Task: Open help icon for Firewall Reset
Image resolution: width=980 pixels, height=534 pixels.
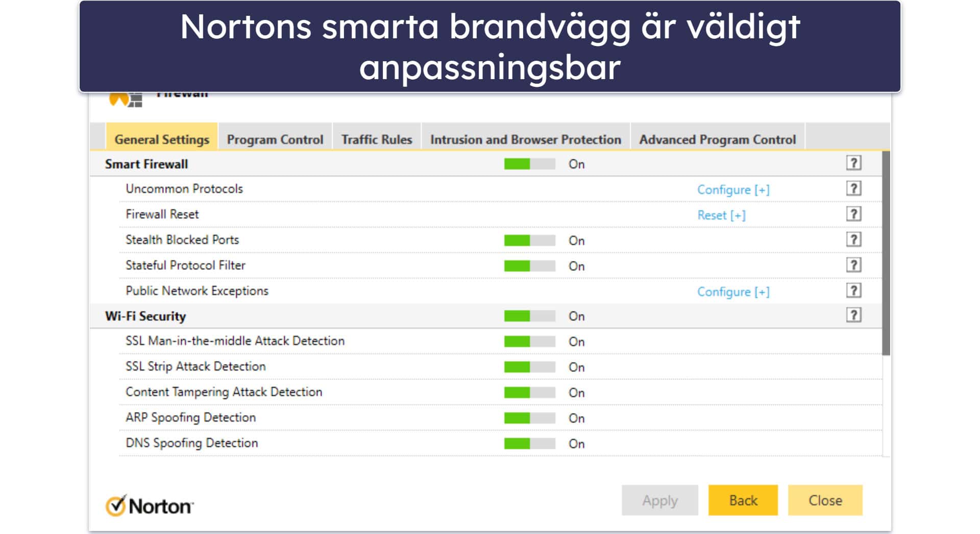Action: 853,214
